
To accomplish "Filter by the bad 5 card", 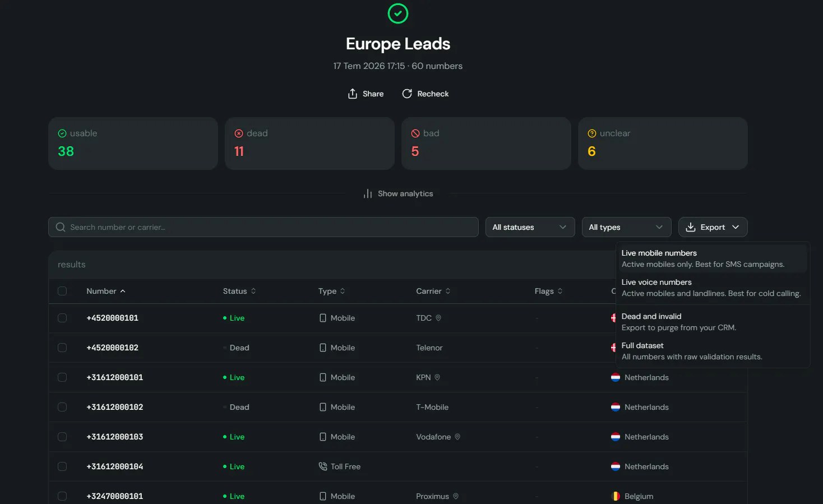I will point(486,144).
